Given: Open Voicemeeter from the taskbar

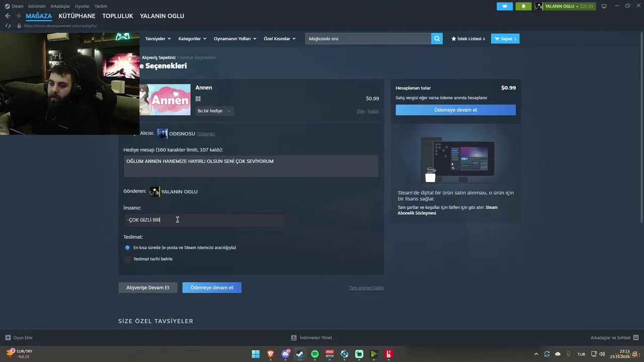Looking at the screenshot, I should 330,354.
